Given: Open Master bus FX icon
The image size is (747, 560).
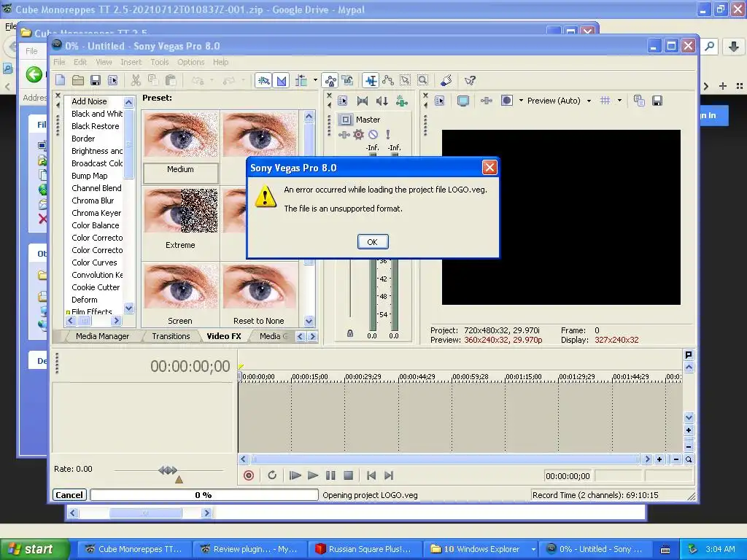Looking at the screenshot, I should 344,135.
